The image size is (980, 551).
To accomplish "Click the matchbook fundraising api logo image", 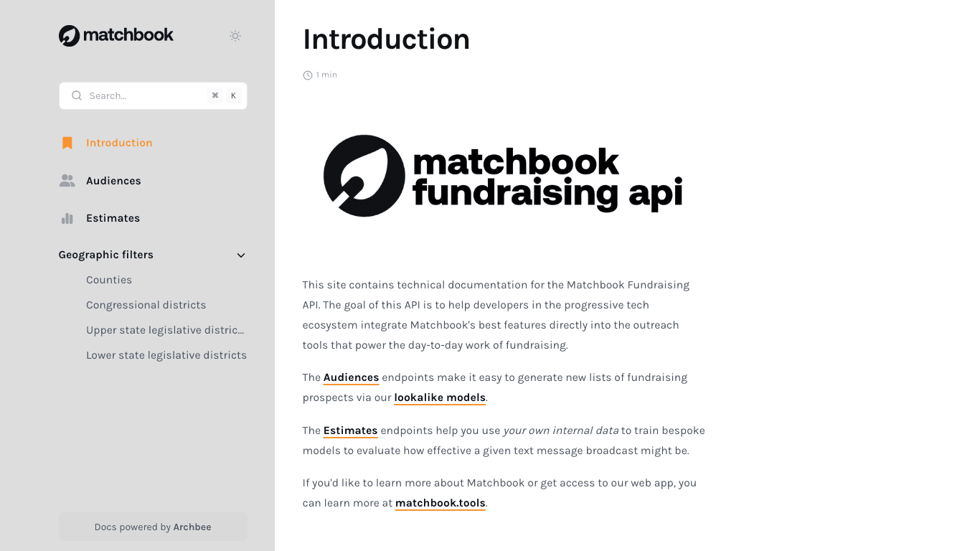I will pos(502,175).
